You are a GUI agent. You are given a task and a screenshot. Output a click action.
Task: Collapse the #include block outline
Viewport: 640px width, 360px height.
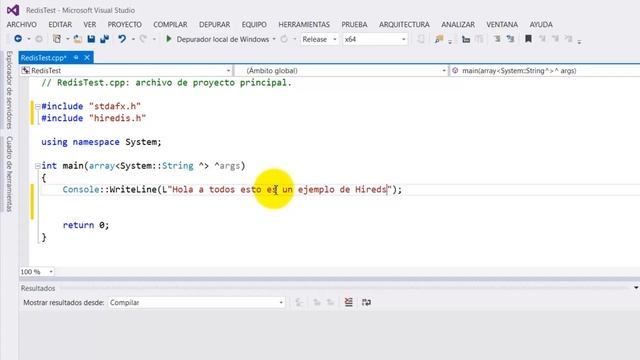(x=38, y=107)
